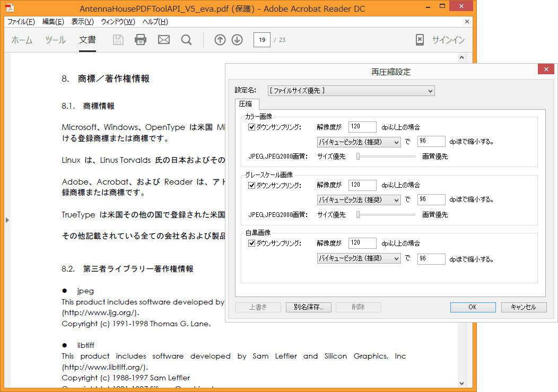Viewport: 558px width, 392px height.
Task: Click the サインイン link
Action: (x=448, y=40)
